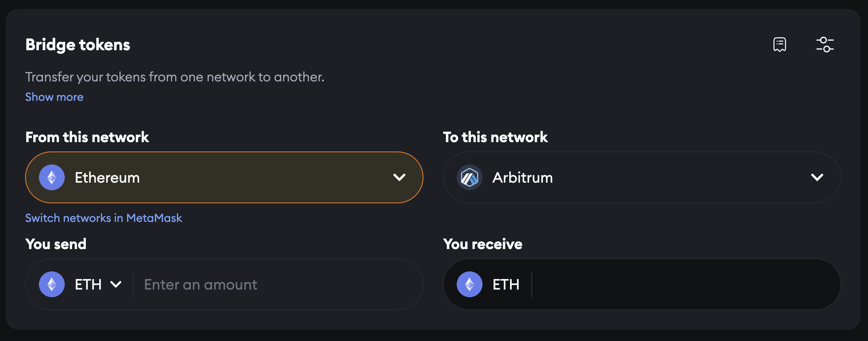Viewport: 868px width, 341px height.
Task: Select the Ethereum network name text
Action: click(x=107, y=178)
